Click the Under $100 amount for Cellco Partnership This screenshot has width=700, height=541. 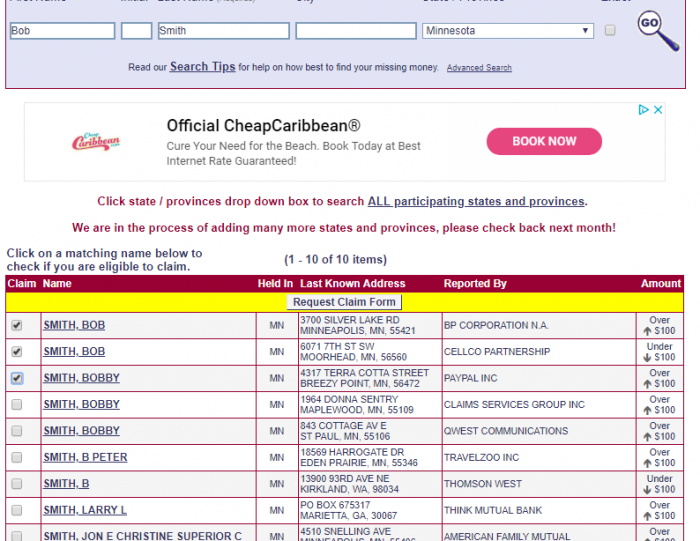pos(659,352)
